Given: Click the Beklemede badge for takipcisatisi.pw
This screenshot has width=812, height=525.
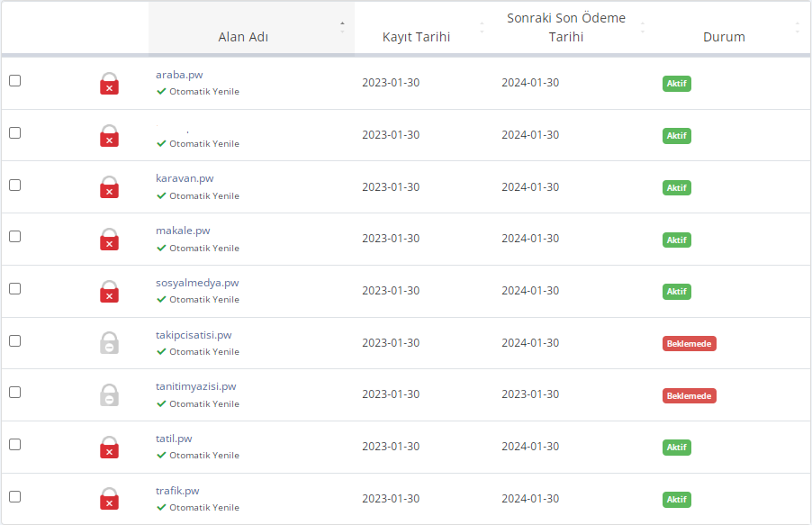Looking at the screenshot, I should 690,344.
